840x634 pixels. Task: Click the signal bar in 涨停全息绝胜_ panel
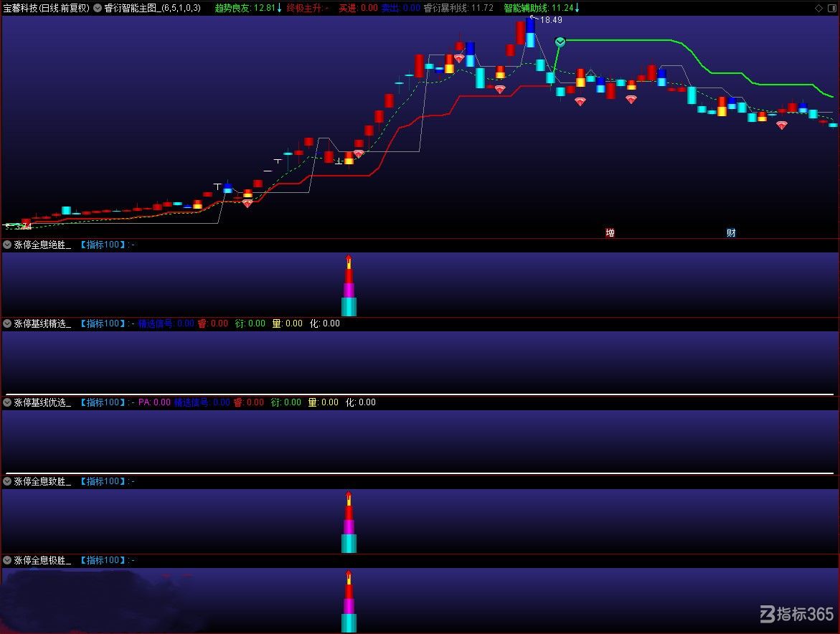click(x=349, y=285)
